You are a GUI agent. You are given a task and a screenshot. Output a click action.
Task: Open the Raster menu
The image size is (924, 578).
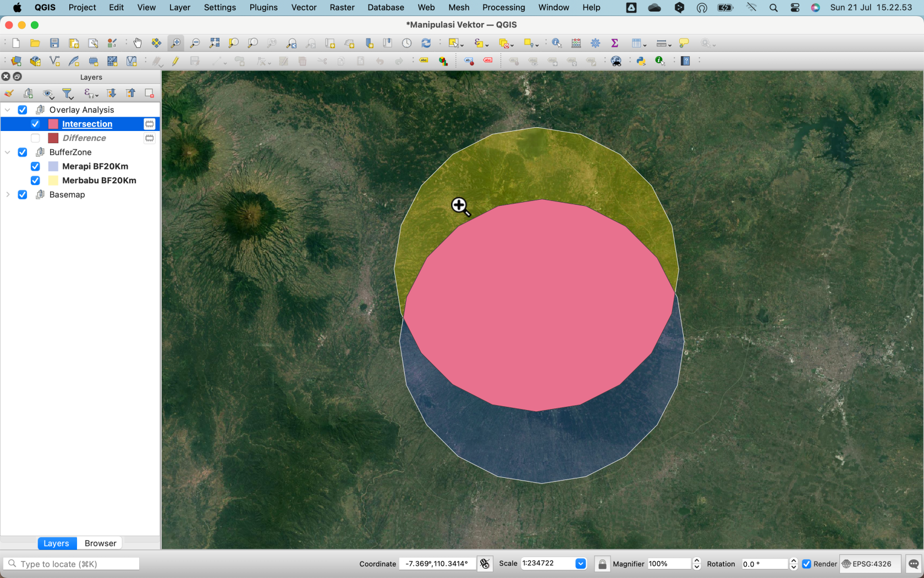click(x=342, y=7)
